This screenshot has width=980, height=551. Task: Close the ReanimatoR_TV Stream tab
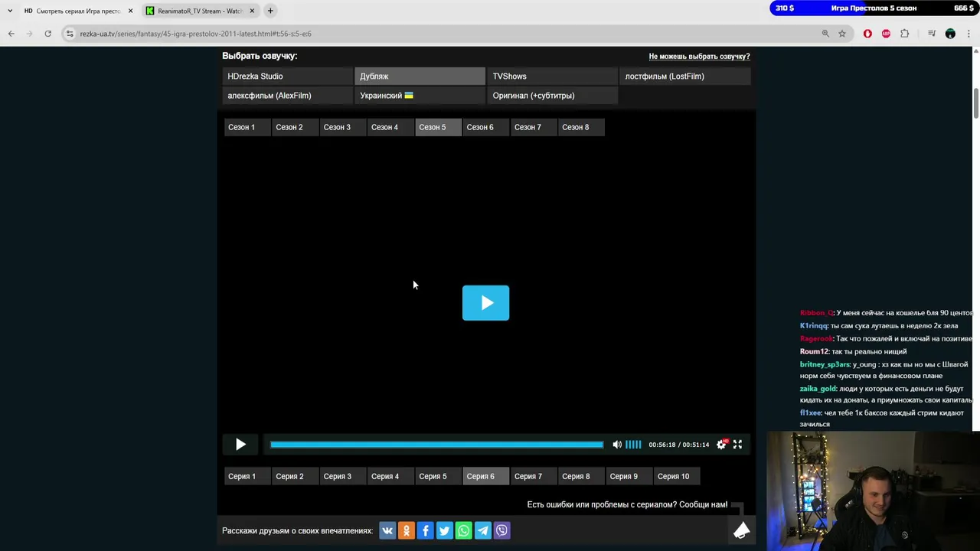(252, 11)
